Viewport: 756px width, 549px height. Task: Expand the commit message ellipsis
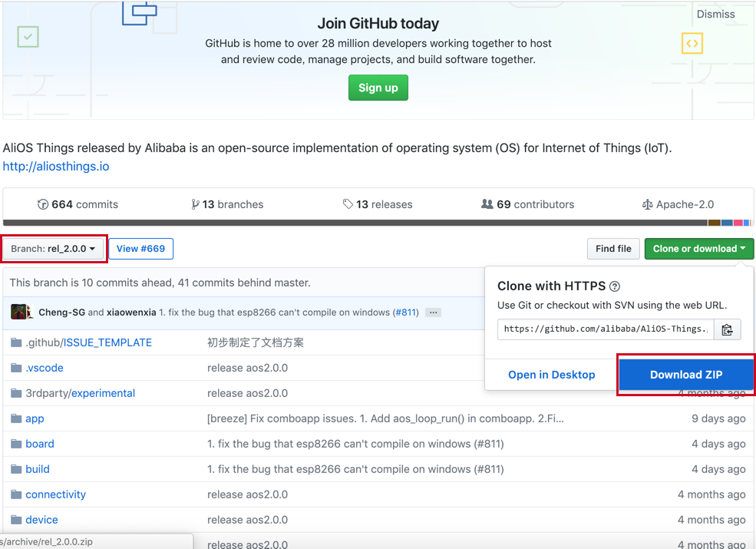coord(433,313)
